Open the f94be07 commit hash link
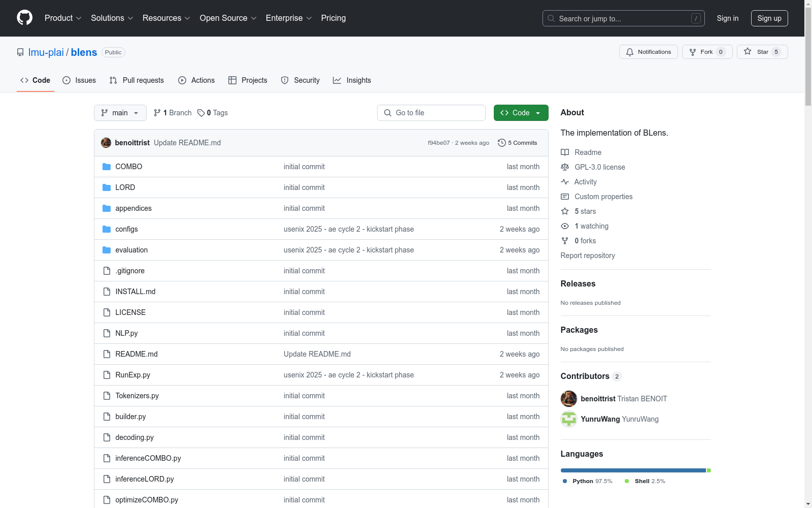 point(438,143)
